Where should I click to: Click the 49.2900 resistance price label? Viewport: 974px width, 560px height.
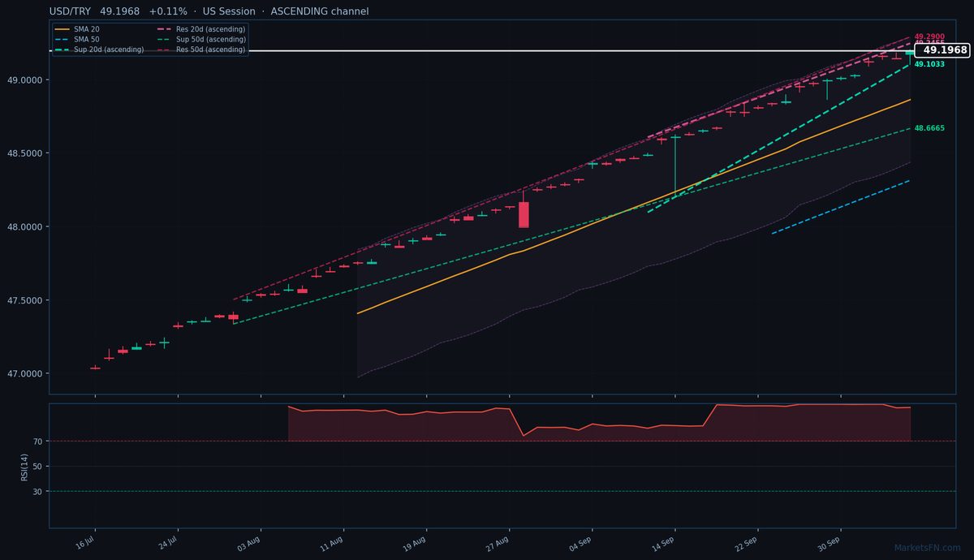[x=929, y=37]
